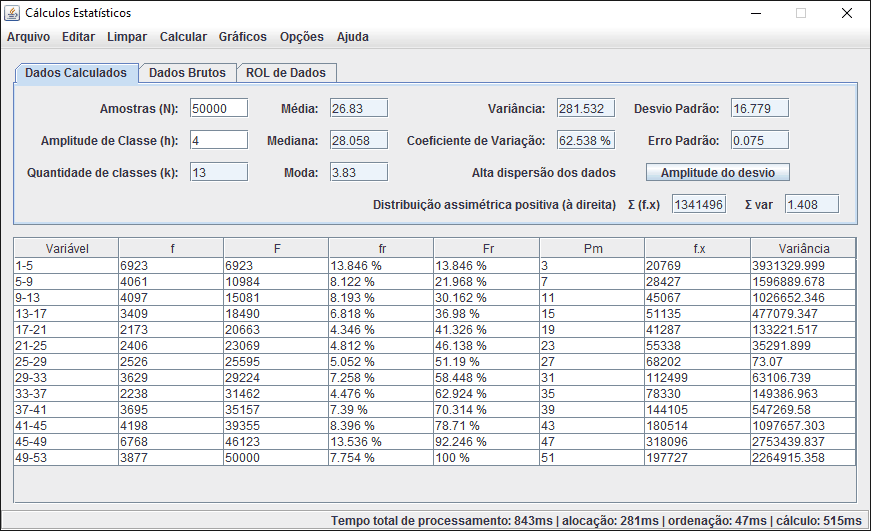Image resolution: width=871 pixels, height=531 pixels.
Task: Click the Coeficiente de Variação field
Action: [x=586, y=140]
